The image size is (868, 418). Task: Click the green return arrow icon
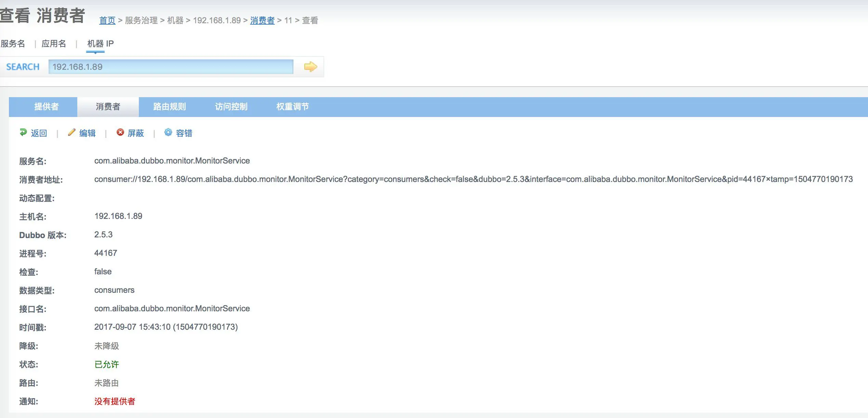pyautogui.click(x=23, y=132)
